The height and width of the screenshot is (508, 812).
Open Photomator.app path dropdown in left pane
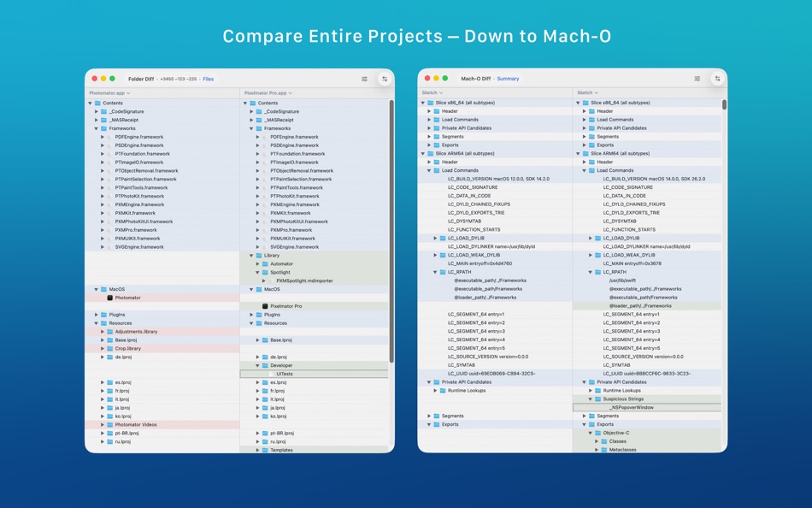click(109, 93)
